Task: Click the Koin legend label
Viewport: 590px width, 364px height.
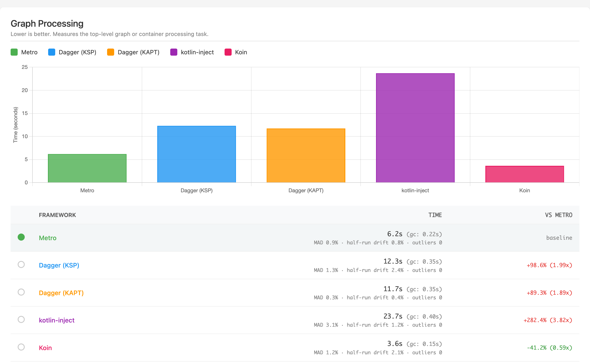Action: click(241, 52)
